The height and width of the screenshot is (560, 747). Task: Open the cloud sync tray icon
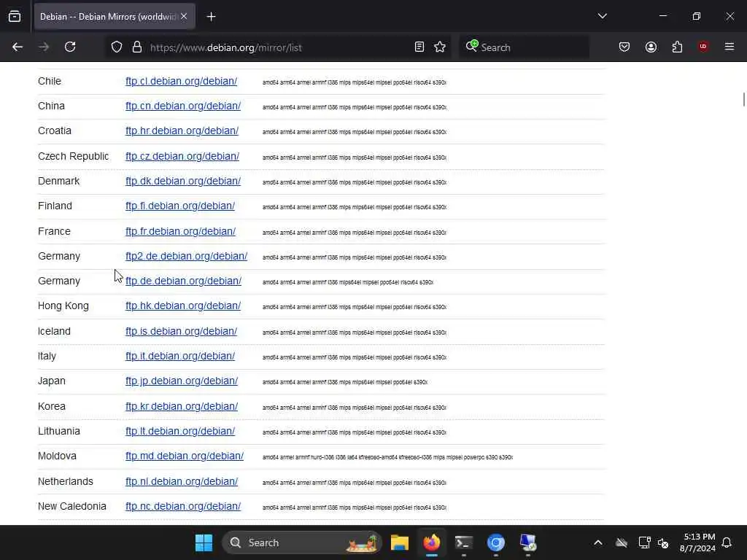click(x=622, y=542)
